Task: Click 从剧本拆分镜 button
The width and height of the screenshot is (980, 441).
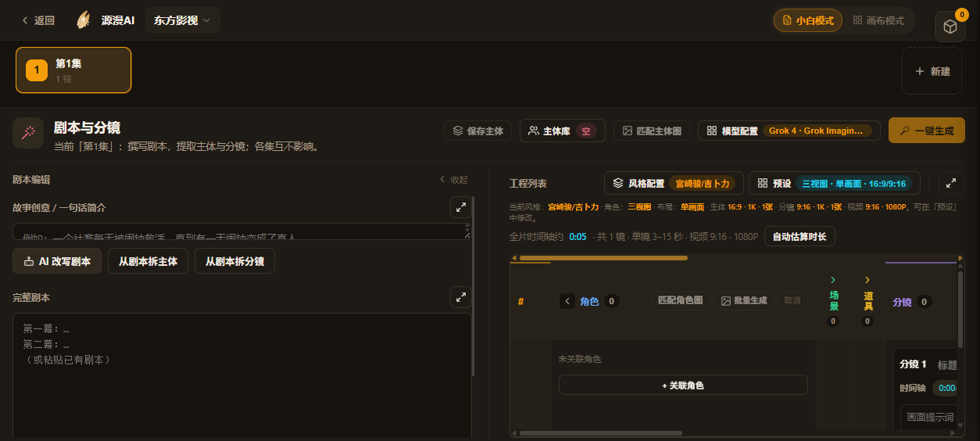Action: click(234, 261)
